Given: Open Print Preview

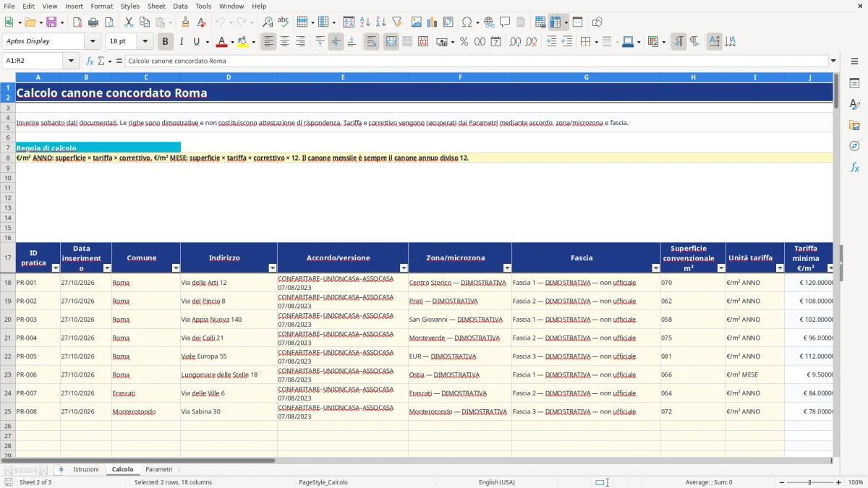Looking at the screenshot, I should (x=108, y=22).
